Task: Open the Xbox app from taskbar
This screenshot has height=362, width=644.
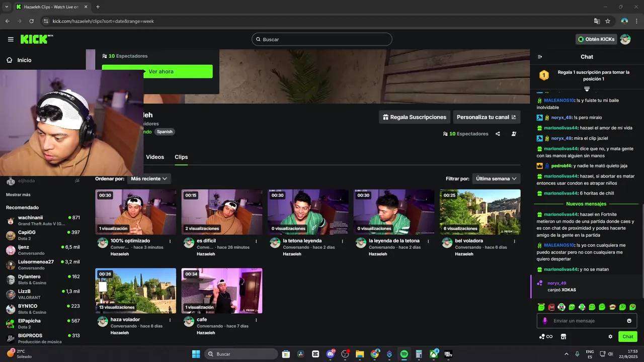Action: pyautogui.click(x=434, y=354)
